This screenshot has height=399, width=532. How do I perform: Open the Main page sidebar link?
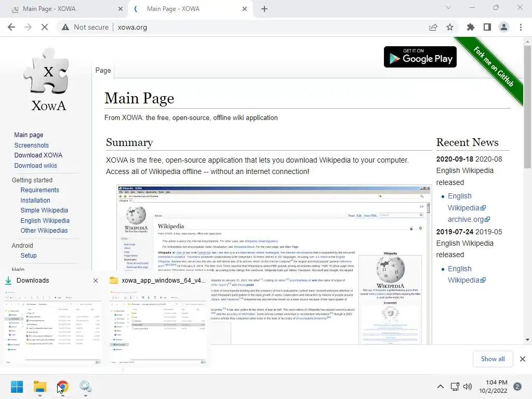click(x=29, y=135)
